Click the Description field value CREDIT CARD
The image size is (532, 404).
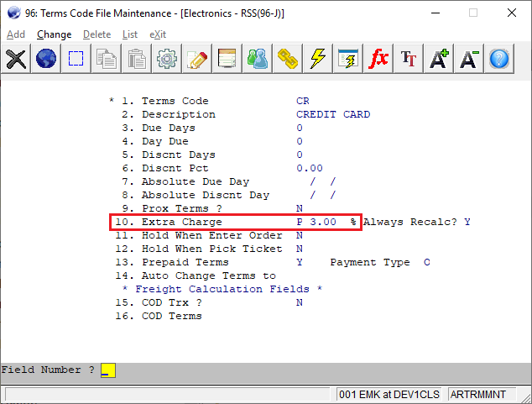pyautogui.click(x=333, y=114)
